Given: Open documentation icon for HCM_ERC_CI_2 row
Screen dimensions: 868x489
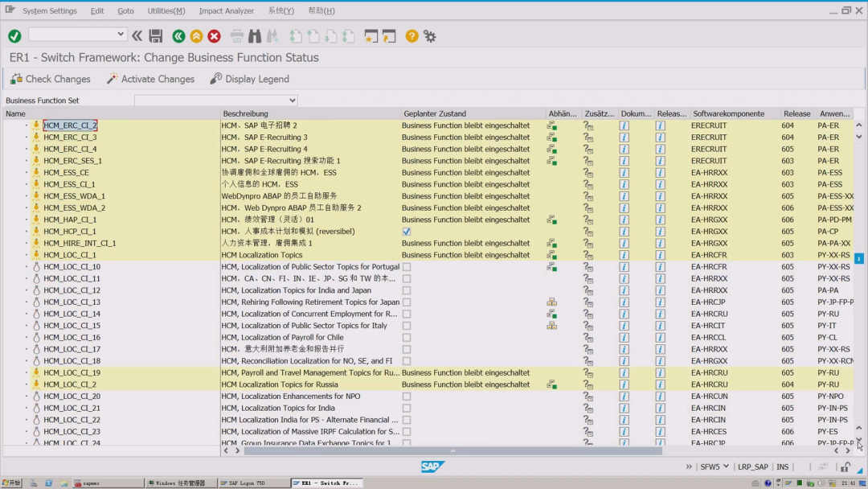Looking at the screenshot, I should pos(624,125).
